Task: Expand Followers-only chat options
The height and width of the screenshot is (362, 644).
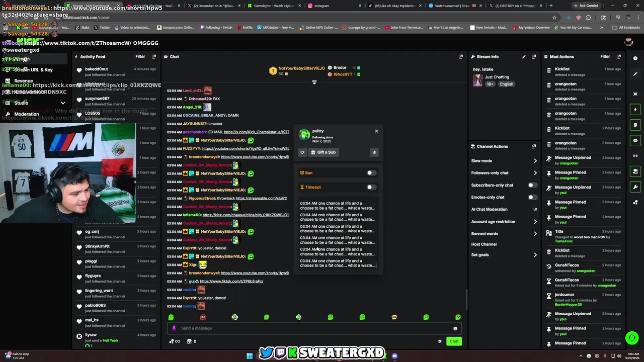Action: click(x=535, y=173)
